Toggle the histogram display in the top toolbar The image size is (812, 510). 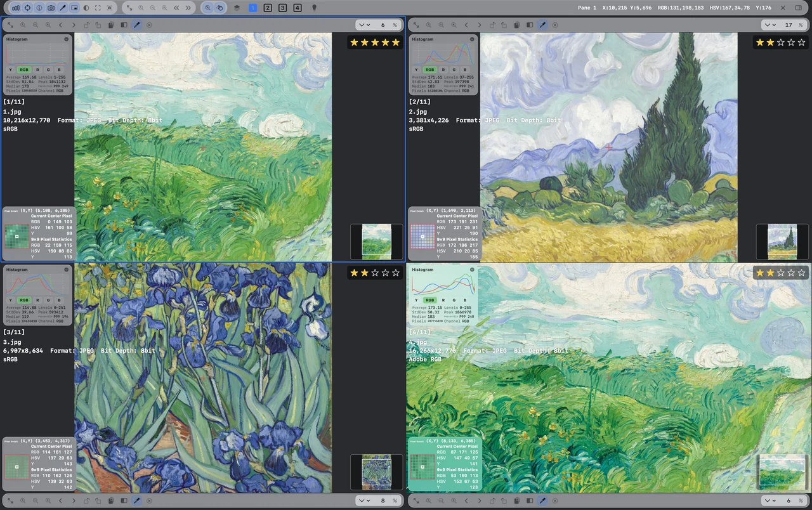pos(15,8)
